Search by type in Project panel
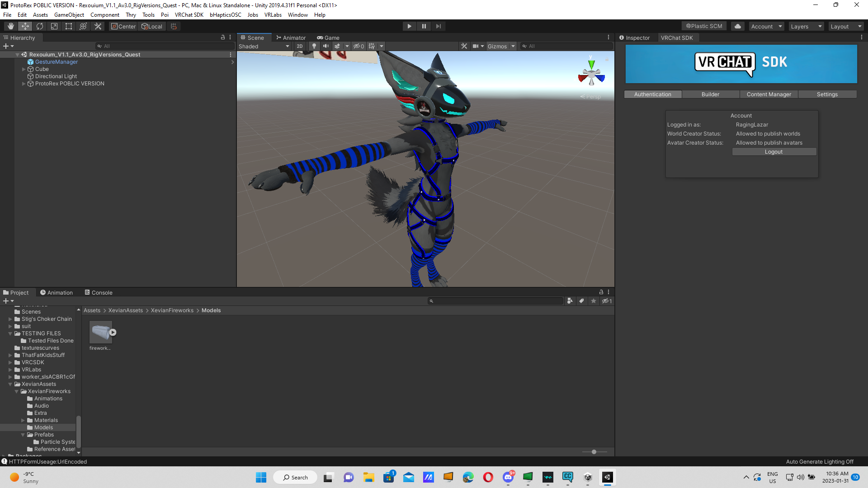Screen dimensions: 868x488 [570, 301]
